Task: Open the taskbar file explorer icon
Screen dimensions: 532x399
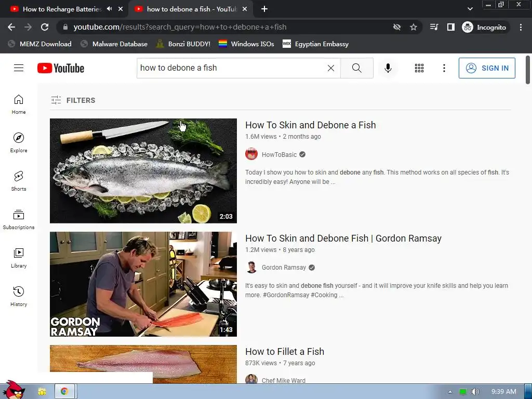Action: click(42, 392)
